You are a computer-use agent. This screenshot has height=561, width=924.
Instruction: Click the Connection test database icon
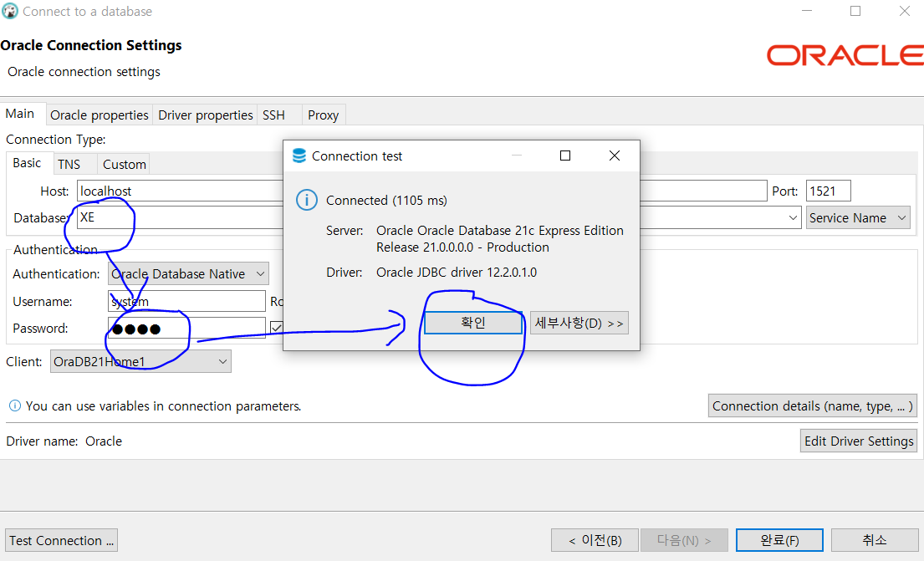pyautogui.click(x=299, y=156)
